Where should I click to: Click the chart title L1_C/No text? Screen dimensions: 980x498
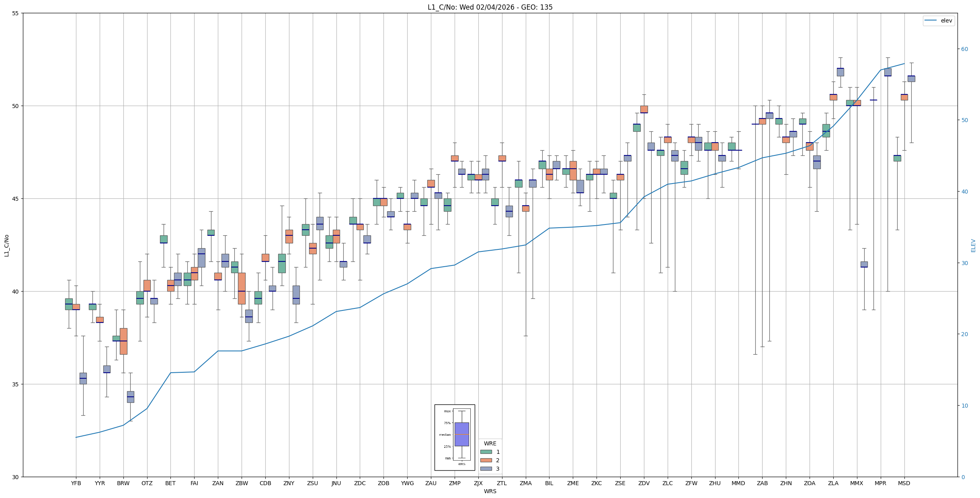click(x=490, y=7)
